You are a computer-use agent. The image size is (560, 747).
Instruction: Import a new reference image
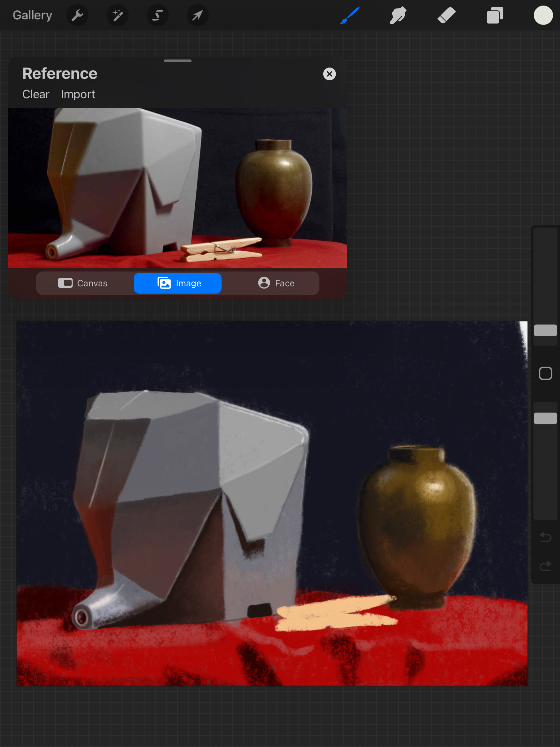(x=78, y=94)
